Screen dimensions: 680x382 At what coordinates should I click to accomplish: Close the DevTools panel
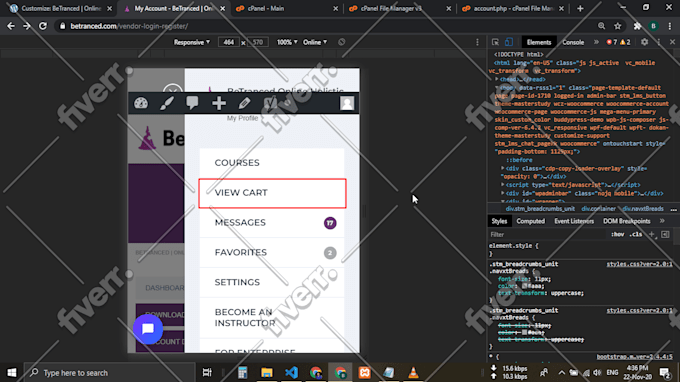672,42
